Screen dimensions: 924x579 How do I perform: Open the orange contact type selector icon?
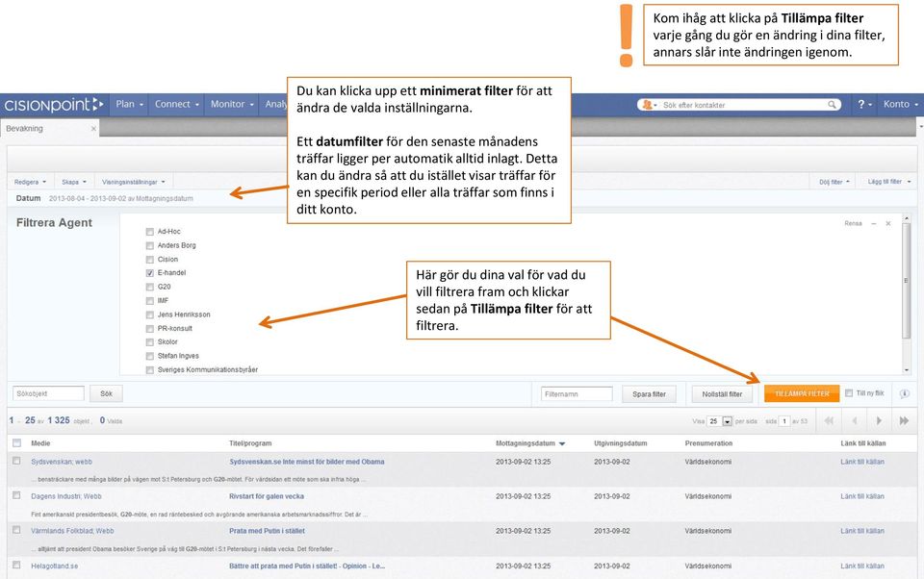click(x=649, y=105)
